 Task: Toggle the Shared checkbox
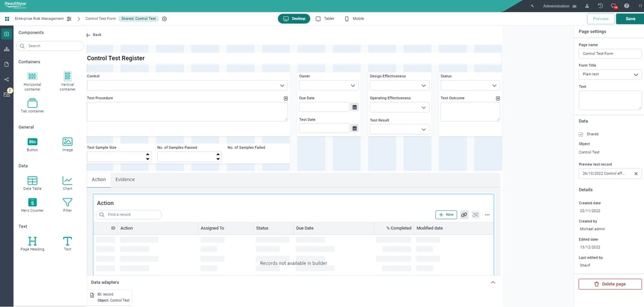click(x=581, y=134)
